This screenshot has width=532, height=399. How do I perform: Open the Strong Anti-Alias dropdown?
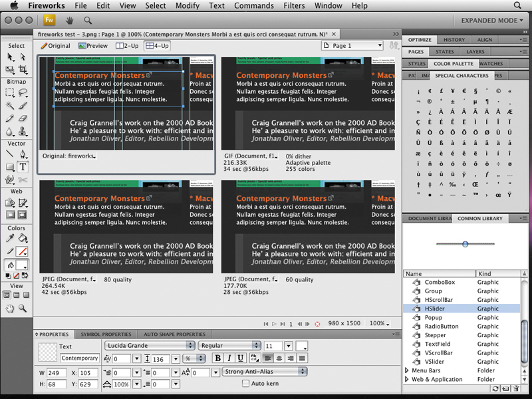[x=265, y=372]
